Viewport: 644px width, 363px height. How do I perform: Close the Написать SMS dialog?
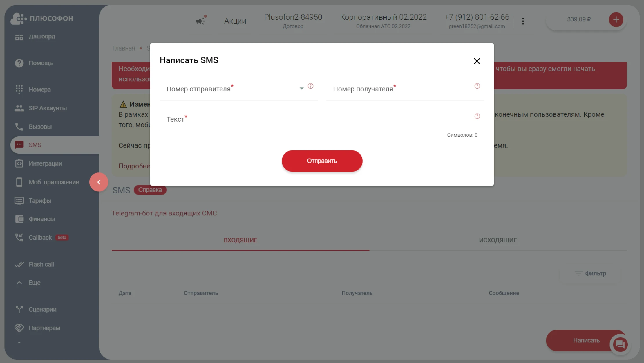(x=477, y=61)
